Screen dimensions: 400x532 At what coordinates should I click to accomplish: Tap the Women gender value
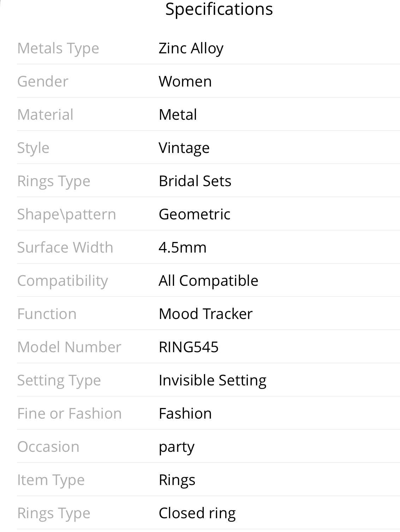(x=185, y=82)
